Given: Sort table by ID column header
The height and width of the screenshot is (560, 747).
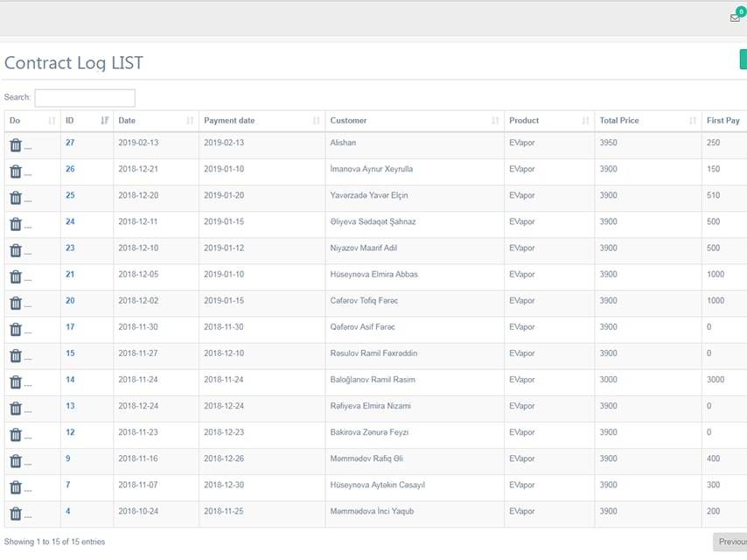Looking at the screenshot, I should tap(87, 121).
